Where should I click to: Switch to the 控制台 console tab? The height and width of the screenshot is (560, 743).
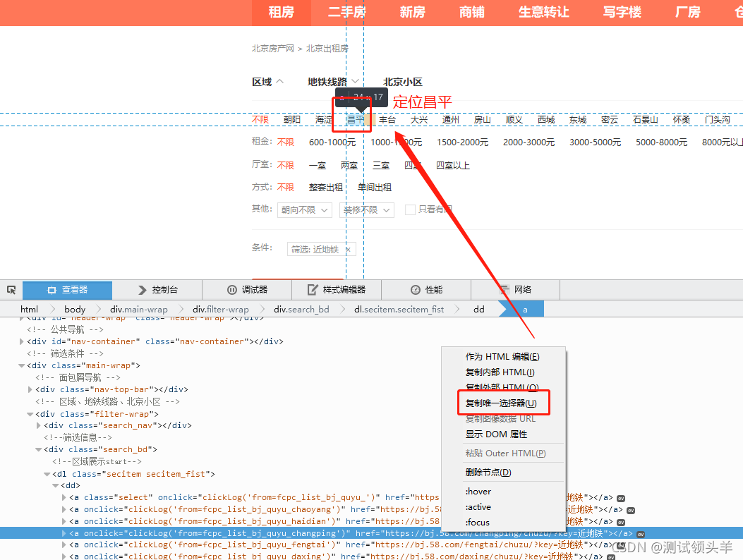[x=157, y=290]
